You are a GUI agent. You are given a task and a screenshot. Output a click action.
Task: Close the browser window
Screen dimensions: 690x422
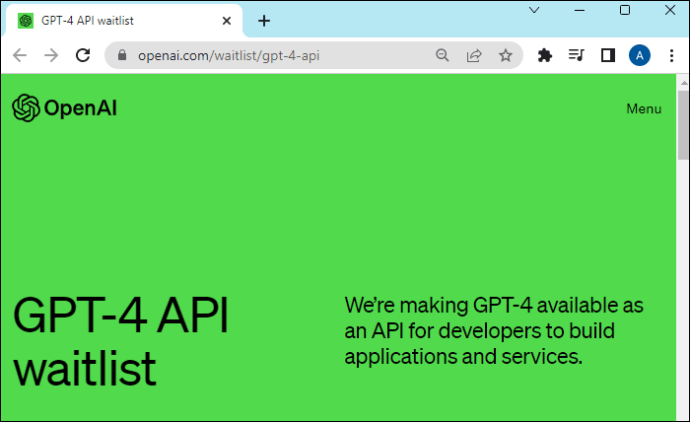(x=670, y=10)
